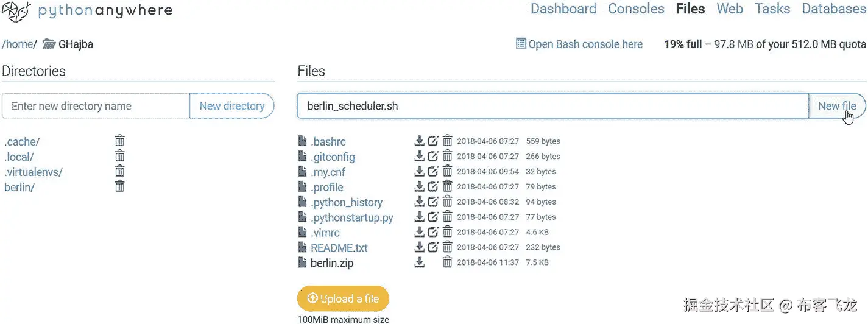Delete the .profile file
The image size is (868, 324).
pyautogui.click(x=447, y=186)
